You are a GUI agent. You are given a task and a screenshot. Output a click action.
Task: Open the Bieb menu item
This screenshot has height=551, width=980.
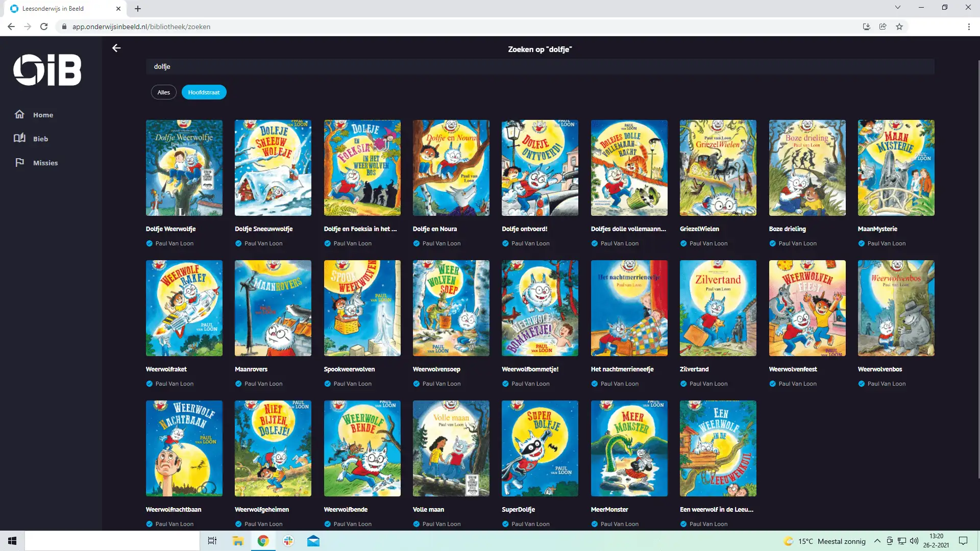40,139
